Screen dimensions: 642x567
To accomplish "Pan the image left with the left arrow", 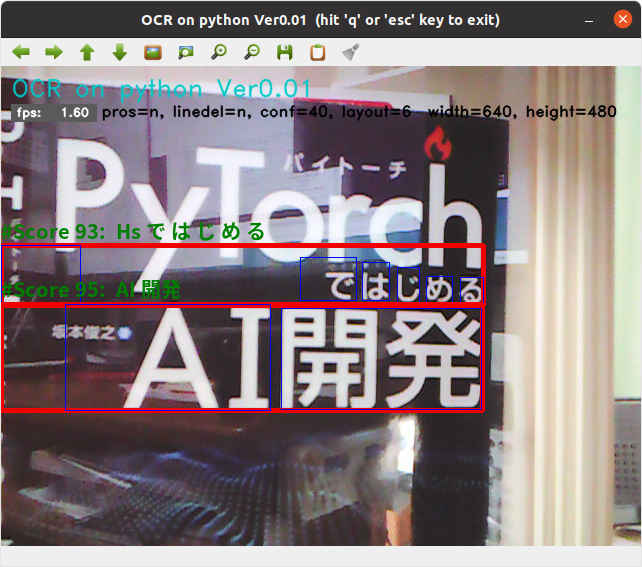I will tap(21, 52).
